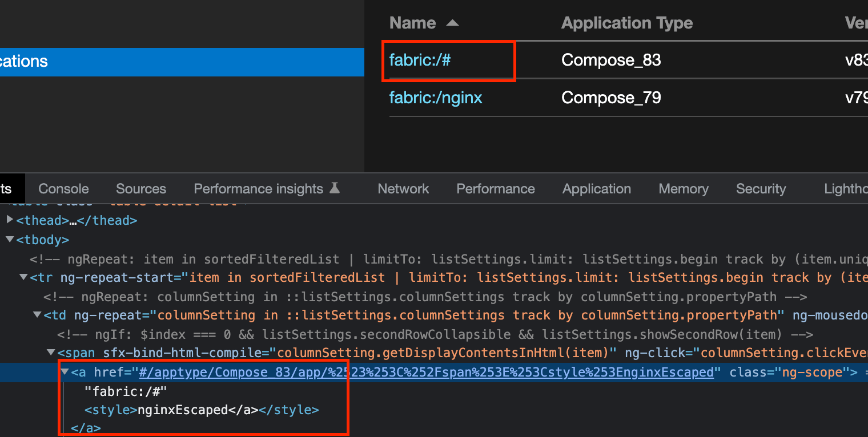Viewport: 868px width, 437px height.
Task: Switch to the Console tab
Action: pyautogui.click(x=63, y=188)
